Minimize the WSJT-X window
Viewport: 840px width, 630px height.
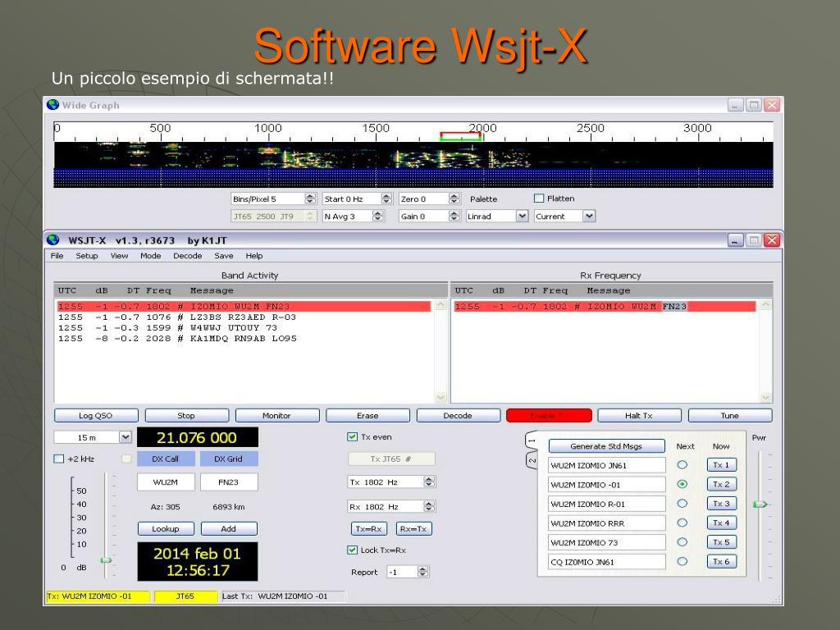click(x=736, y=240)
